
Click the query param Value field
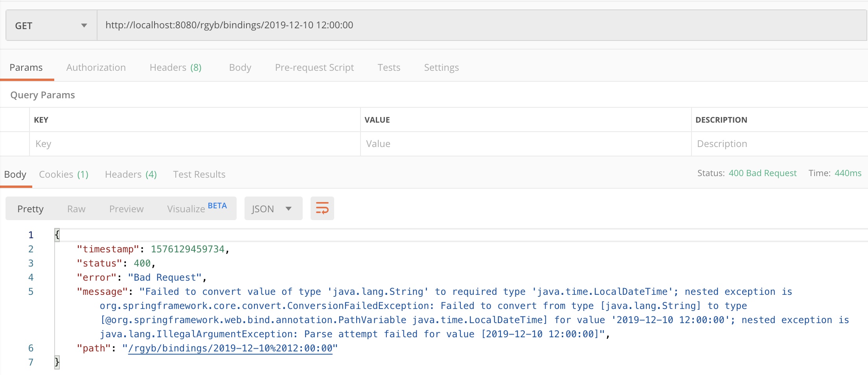point(525,144)
